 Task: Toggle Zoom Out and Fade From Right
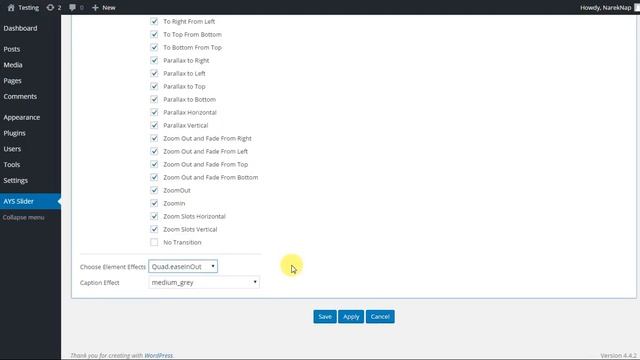point(154,138)
